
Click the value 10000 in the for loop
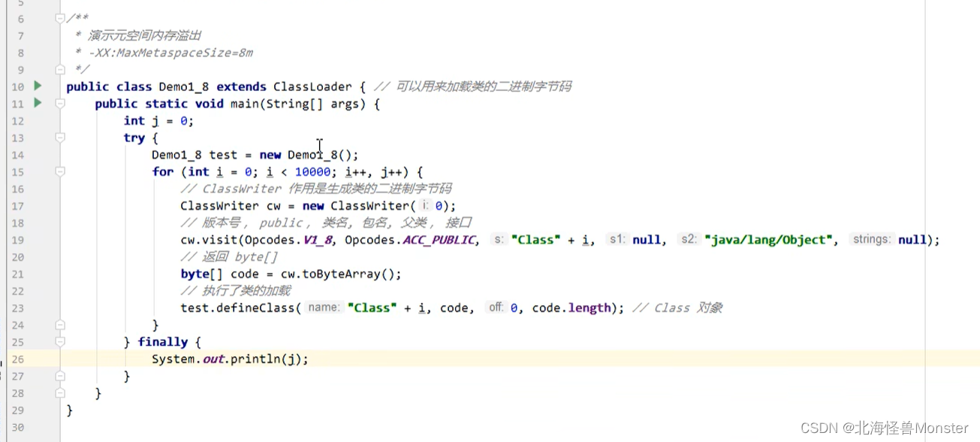312,172
